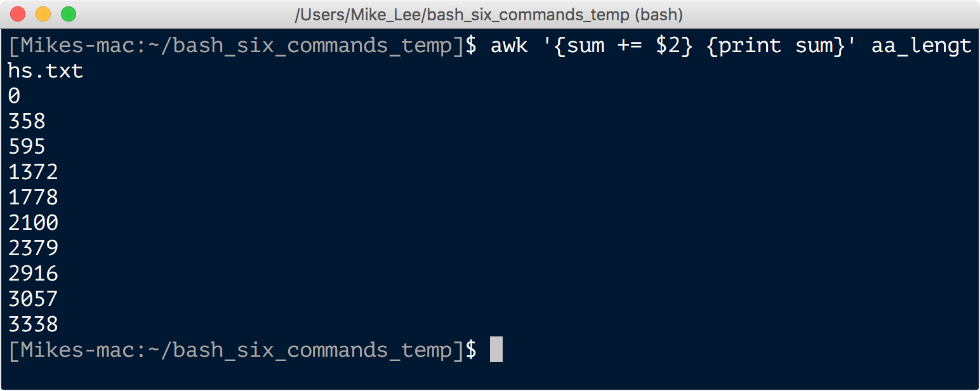Click the output value 358
This screenshot has height=391, width=980.
[27, 121]
